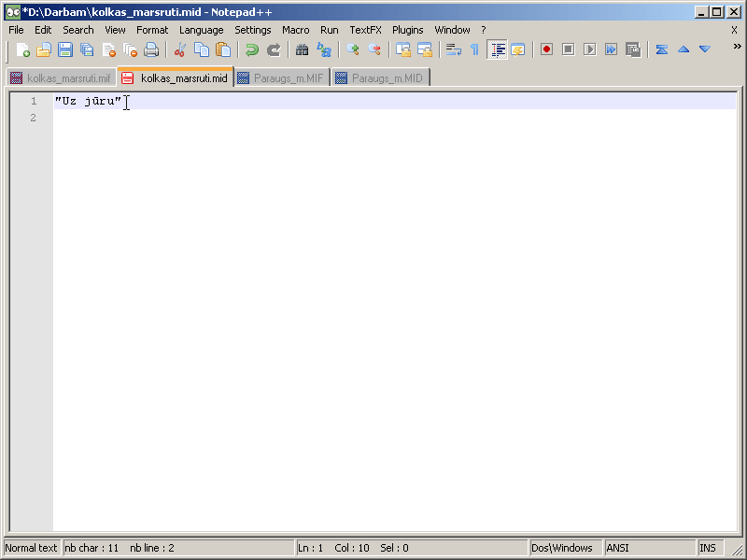Click the nb char : 11 status text

[x=92, y=548]
